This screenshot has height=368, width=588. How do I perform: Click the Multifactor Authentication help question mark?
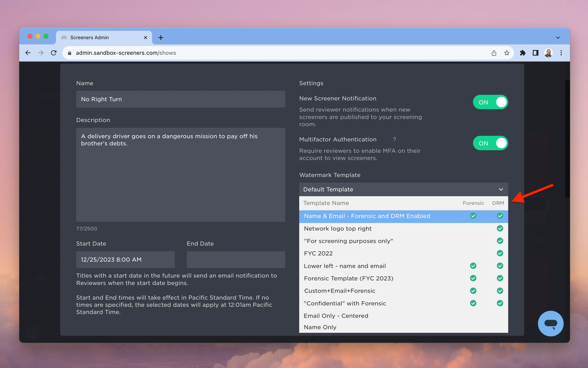click(x=394, y=139)
